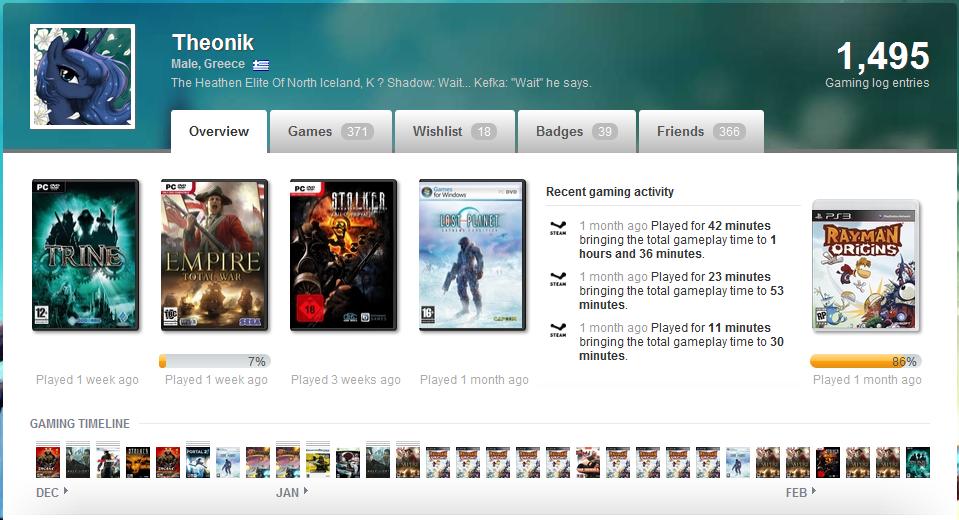Click Theonik's pony avatar picture

(x=82, y=76)
